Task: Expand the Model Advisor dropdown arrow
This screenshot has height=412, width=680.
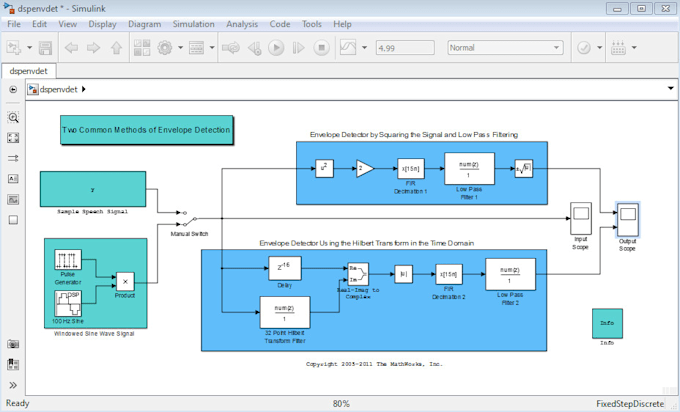Action: (600, 48)
